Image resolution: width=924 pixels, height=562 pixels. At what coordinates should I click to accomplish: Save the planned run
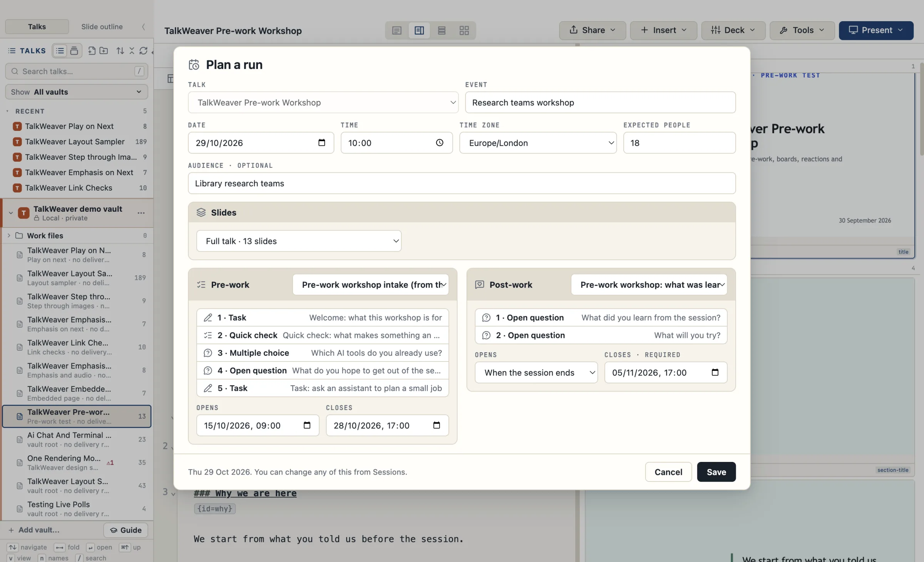pyautogui.click(x=716, y=472)
